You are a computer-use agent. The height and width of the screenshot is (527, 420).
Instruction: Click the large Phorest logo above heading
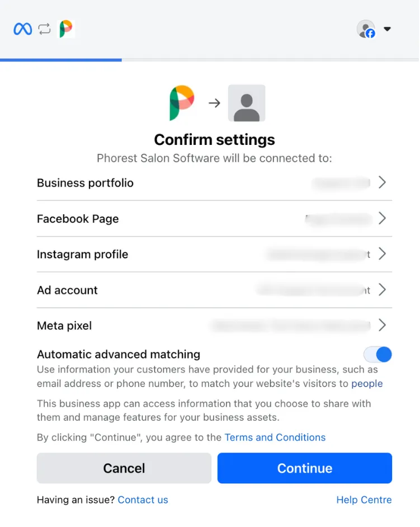point(182,103)
